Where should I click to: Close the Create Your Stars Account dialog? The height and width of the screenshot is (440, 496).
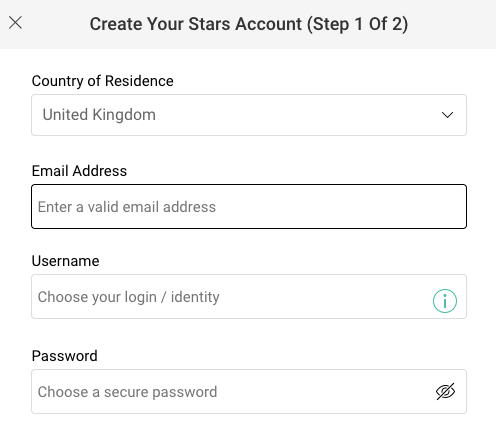coord(15,23)
